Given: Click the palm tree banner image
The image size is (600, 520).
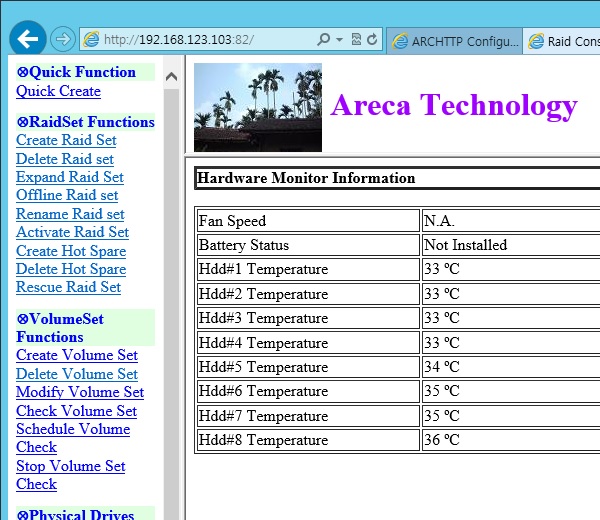Looking at the screenshot, I should (258, 108).
